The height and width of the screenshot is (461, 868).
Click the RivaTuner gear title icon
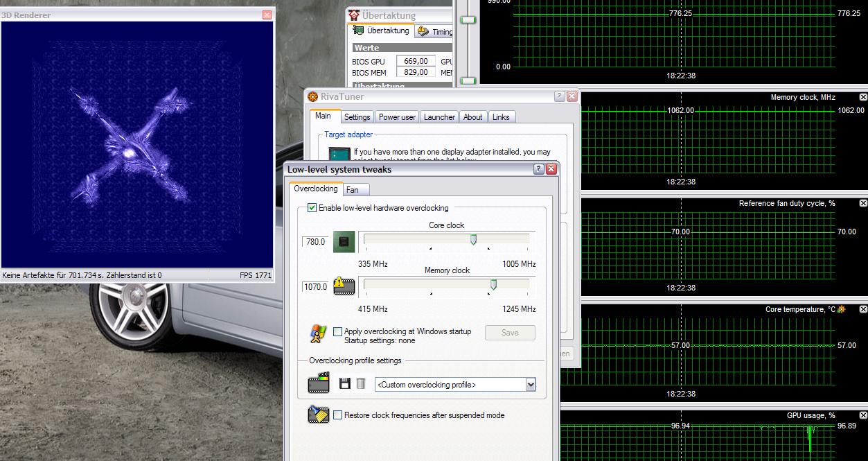(x=313, y=96)
